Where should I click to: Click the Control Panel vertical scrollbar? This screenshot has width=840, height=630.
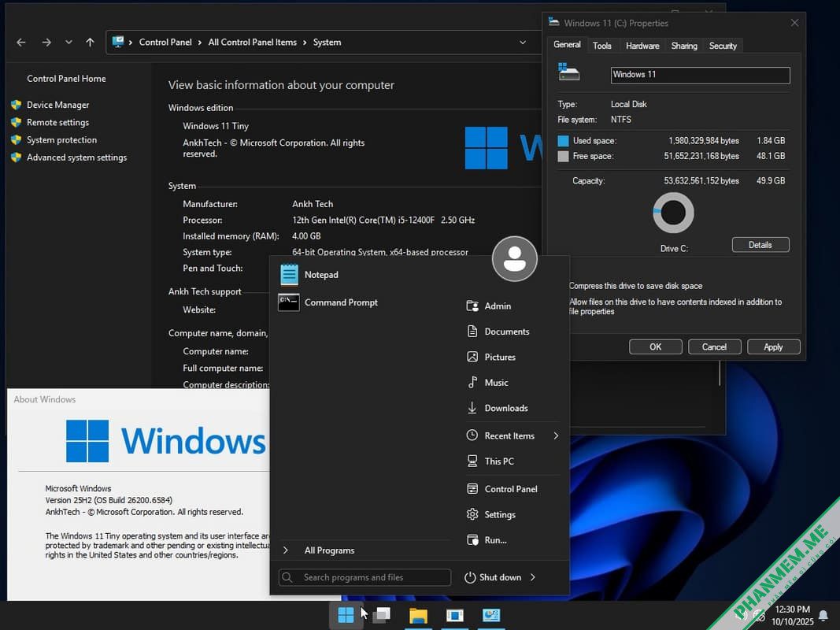tap(720, 373)
